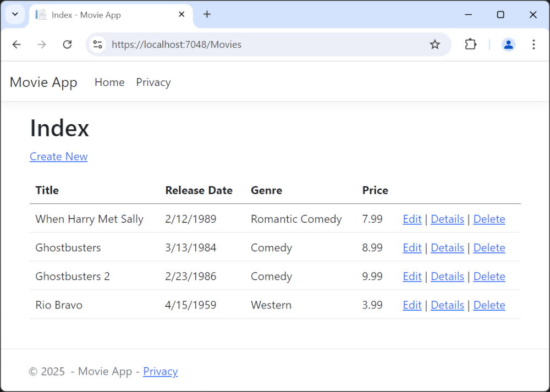This screenshot has height=392, width=550.
Task: Click the Create New link
Action: [x=58, y=157]
